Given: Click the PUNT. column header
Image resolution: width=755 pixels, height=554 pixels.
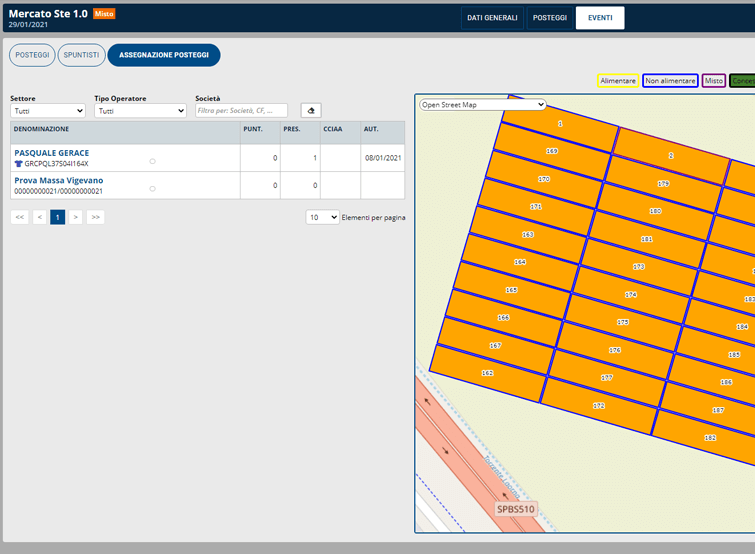Looking at the screenshot, I should (260, 132).
